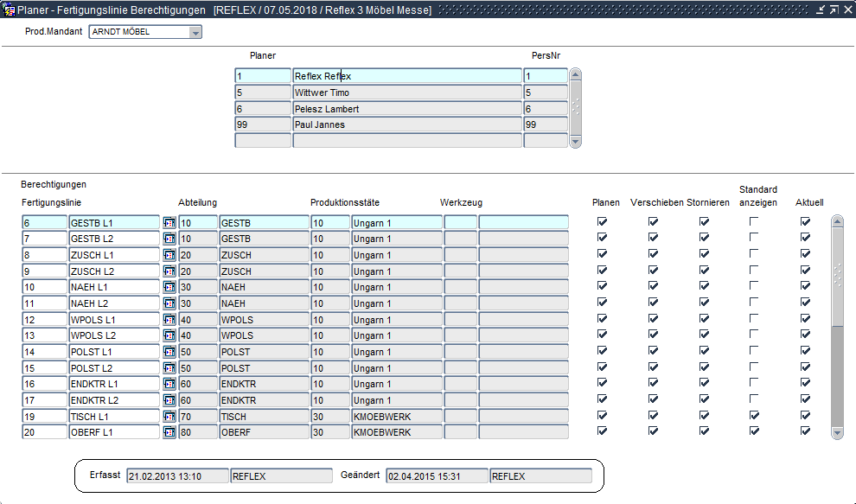Click the Berechtigungen scrollbar down arrow

point(837,432)
